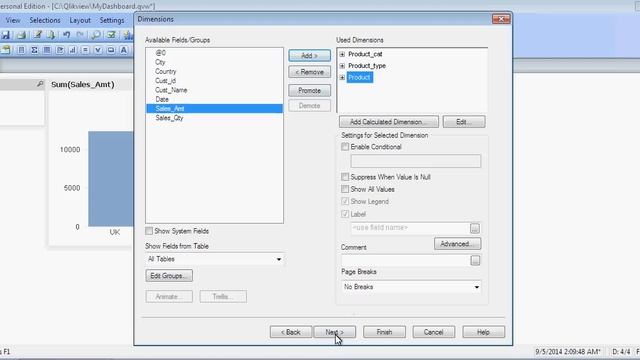Click the Finish button

pyautogui.click(x=384, y=332)
